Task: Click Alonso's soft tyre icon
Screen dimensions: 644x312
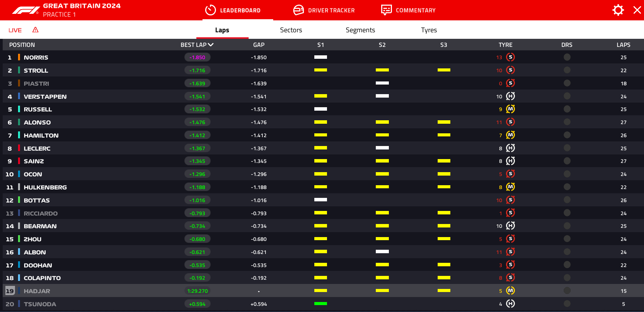Action: point(510,122)
